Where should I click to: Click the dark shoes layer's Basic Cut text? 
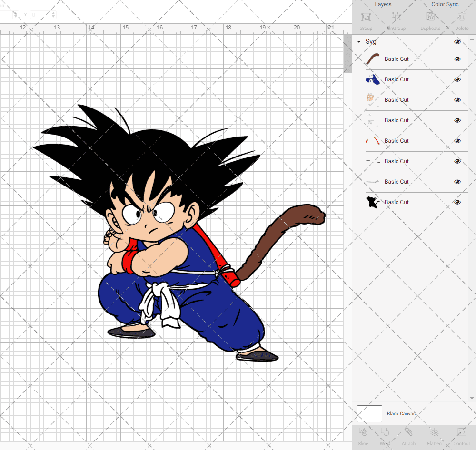point(397,161)
